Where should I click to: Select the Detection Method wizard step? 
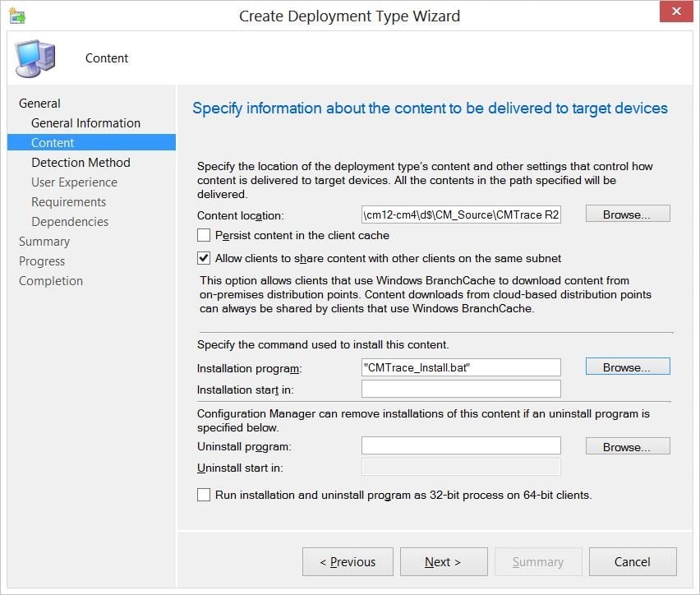[81, 162]
